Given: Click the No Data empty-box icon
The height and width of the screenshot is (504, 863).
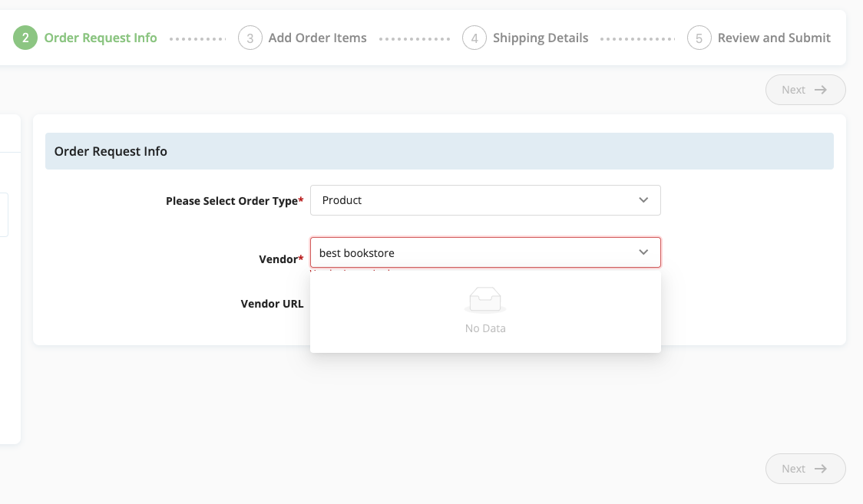Looking at the screenshot, I should point(485,300).
